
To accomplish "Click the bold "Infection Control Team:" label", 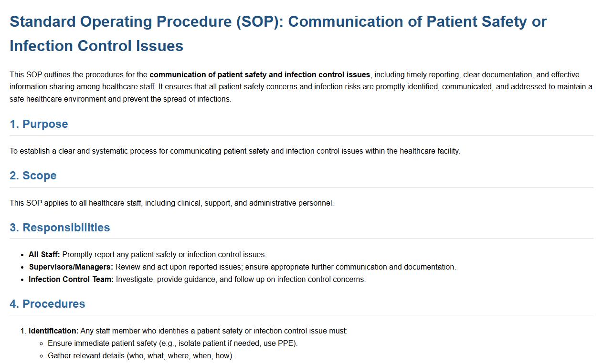I will coord(71,279).
